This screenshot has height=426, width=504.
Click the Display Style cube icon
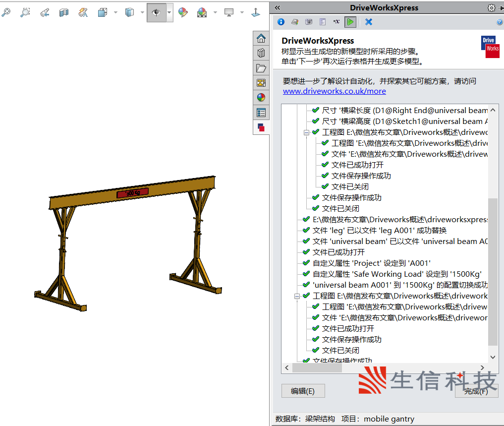click(129, 12)
